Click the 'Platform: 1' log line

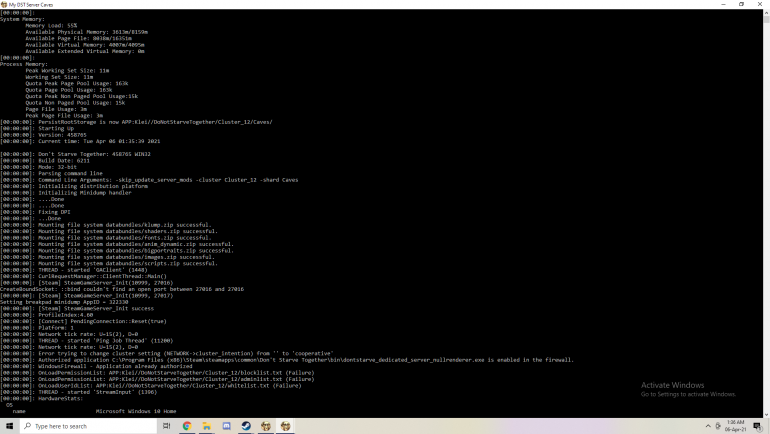[x=37, y=327]
